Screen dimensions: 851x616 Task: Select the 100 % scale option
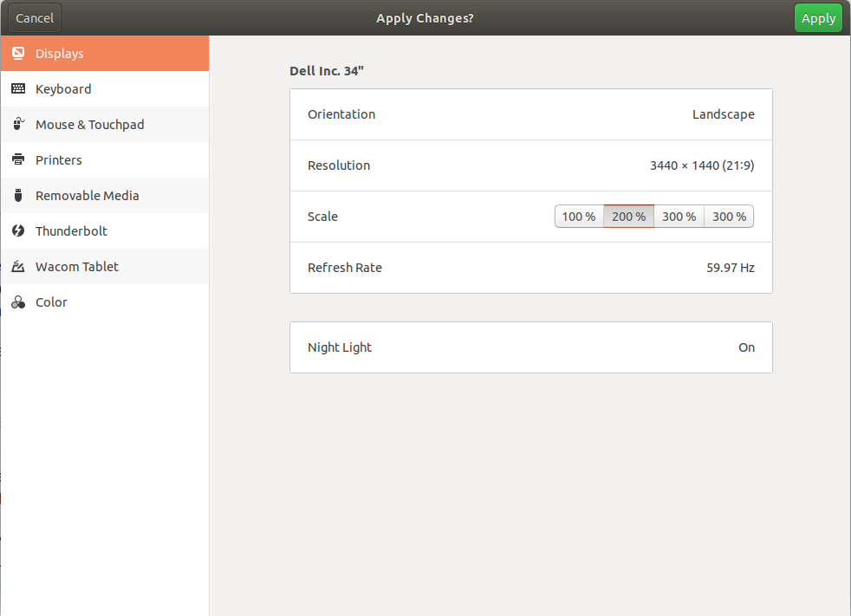pos(578,216)
